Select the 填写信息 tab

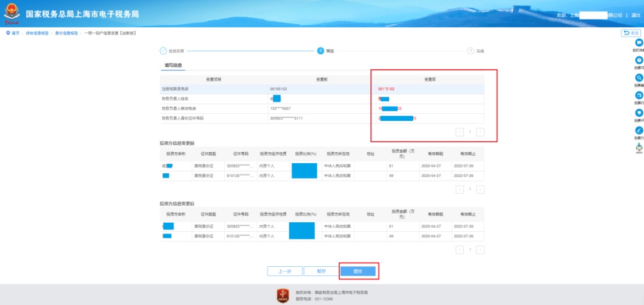(x=173, y=65)
